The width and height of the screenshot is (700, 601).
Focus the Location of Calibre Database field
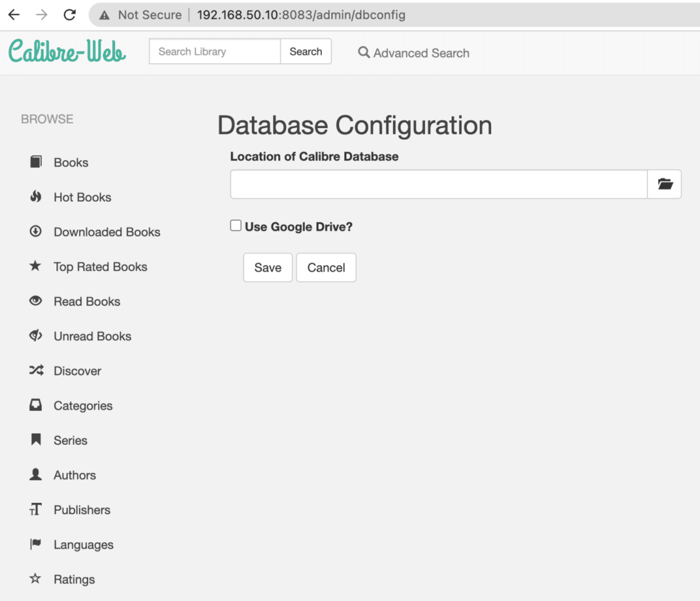tap(438, 184)
